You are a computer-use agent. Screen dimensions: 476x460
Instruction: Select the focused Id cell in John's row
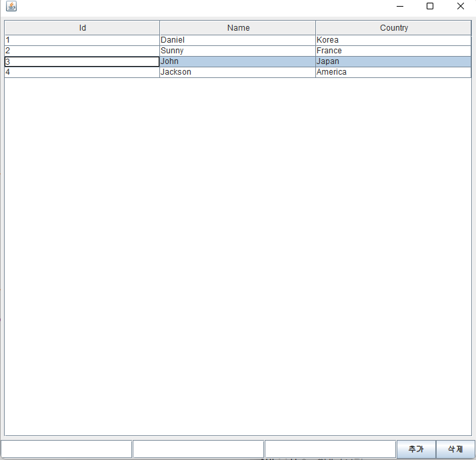point(82,61)
